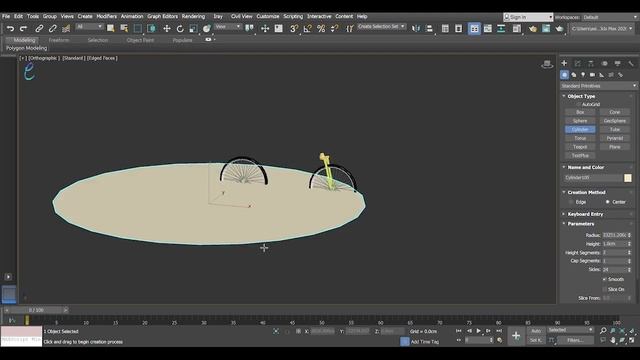
Task: Open the Create tab plus icon
Action: (564, 63)
